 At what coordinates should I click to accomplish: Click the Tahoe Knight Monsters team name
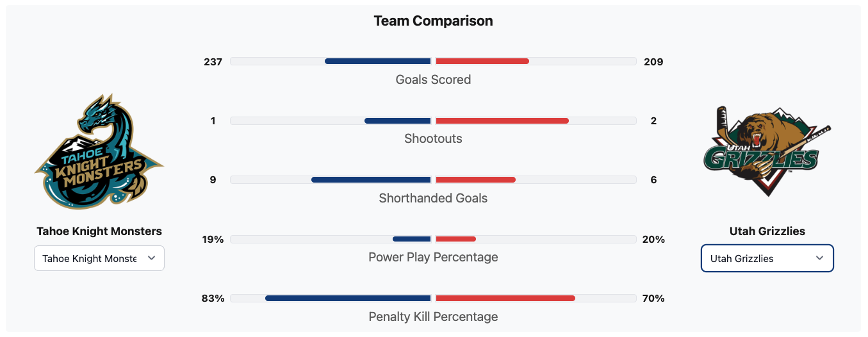click(99, 231)
